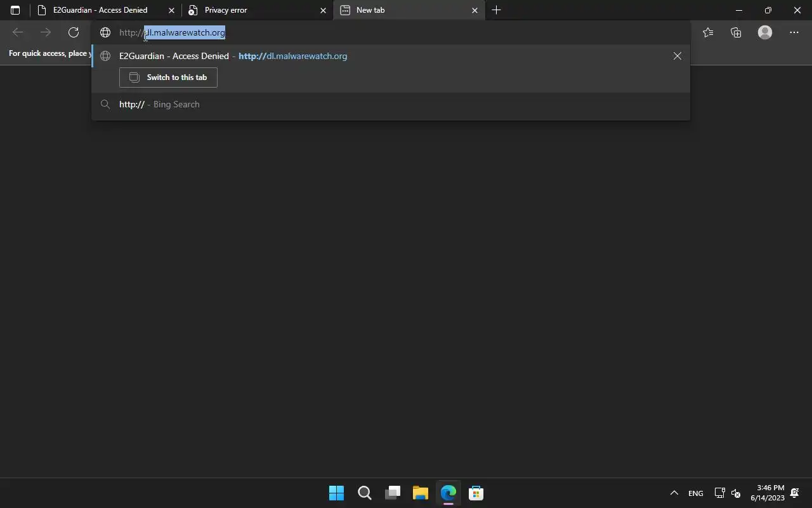The image size is (812, 508).
Task: Open Microsoft Store from taskbar
Action: pos(476,493)
